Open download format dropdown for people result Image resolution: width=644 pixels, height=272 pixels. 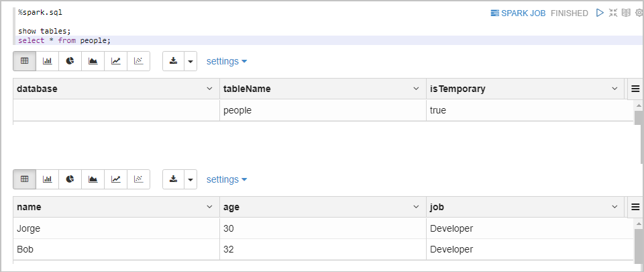click(x=191, y=179)
